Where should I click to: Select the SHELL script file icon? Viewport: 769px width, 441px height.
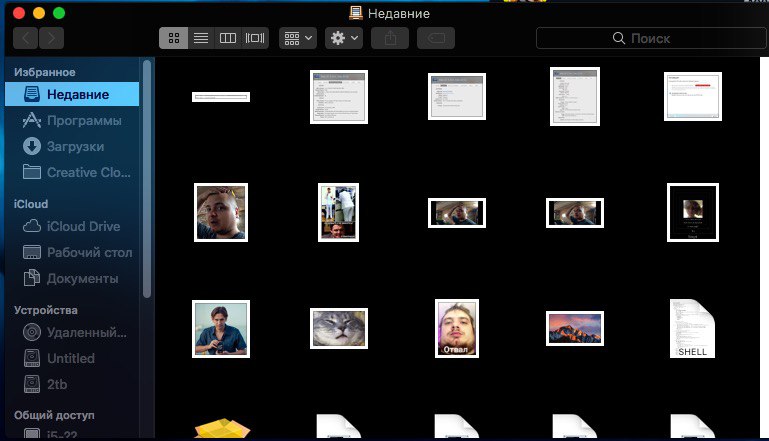(x=692, y=328)
